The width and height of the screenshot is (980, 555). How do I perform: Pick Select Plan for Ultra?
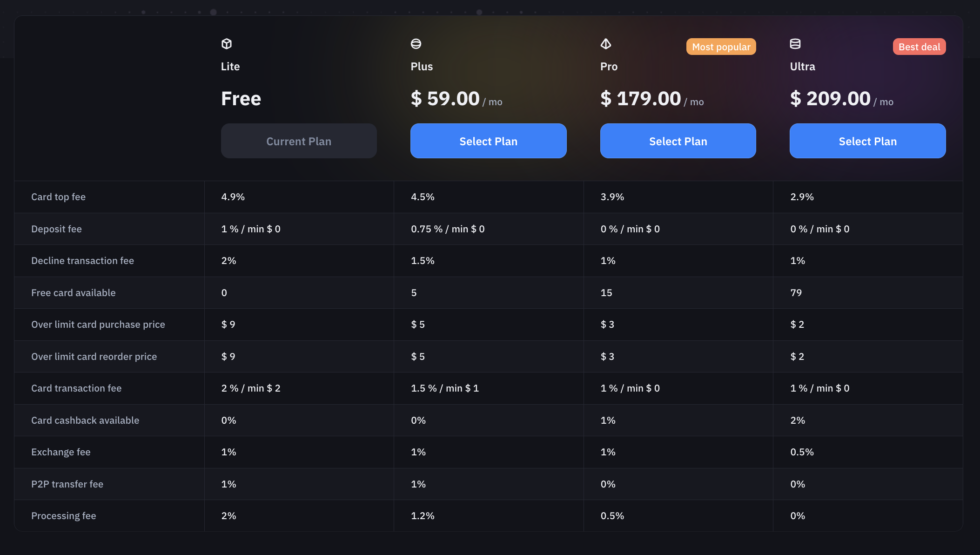pos(868,141)
